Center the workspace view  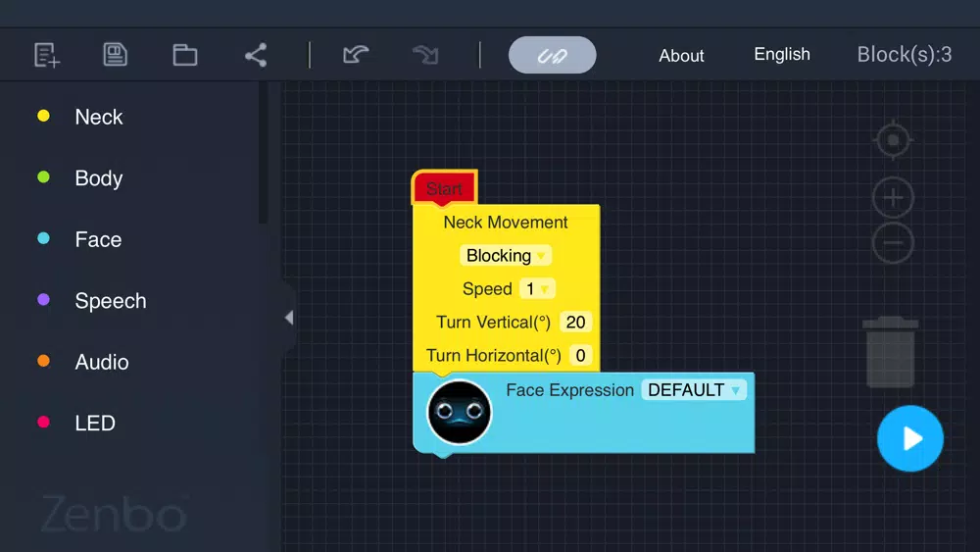point(893,140)
